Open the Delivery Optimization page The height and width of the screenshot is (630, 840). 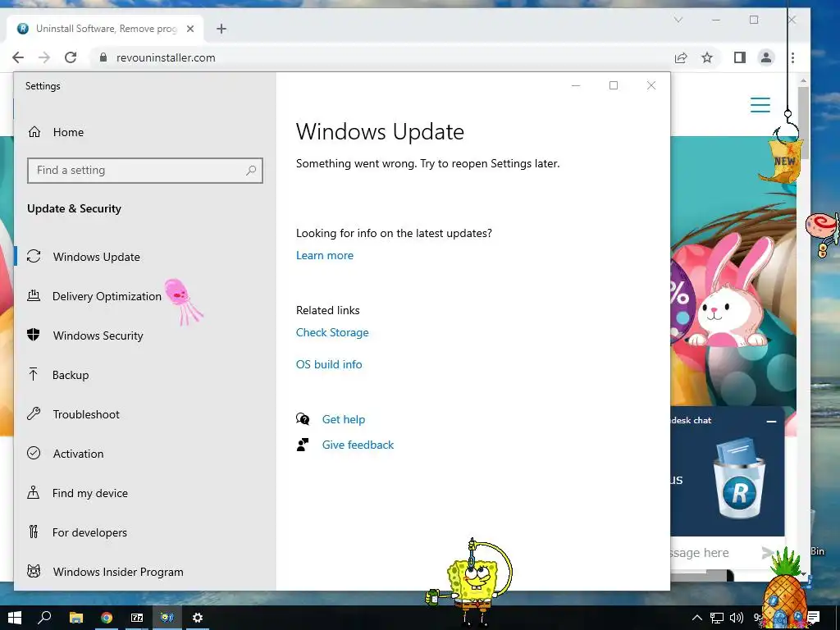(x=107, y=296)
